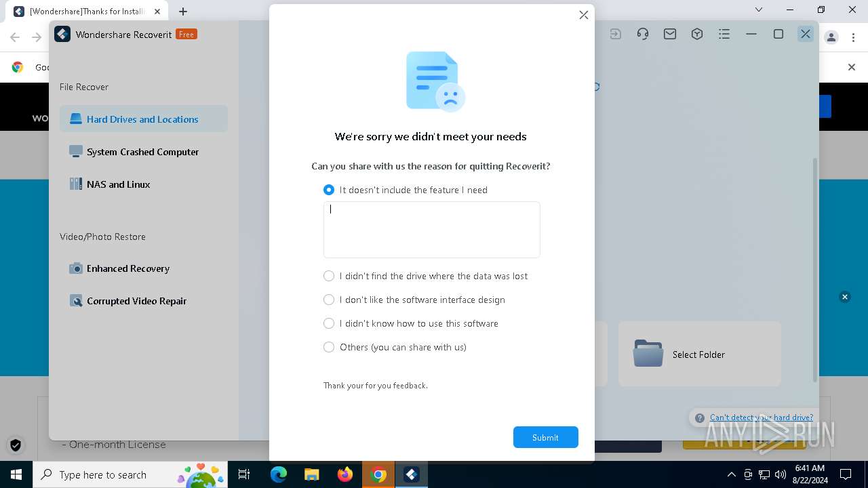Click the Wondershare Recoverit logo icon
The image size is (868, 488).
coord(62,34)
